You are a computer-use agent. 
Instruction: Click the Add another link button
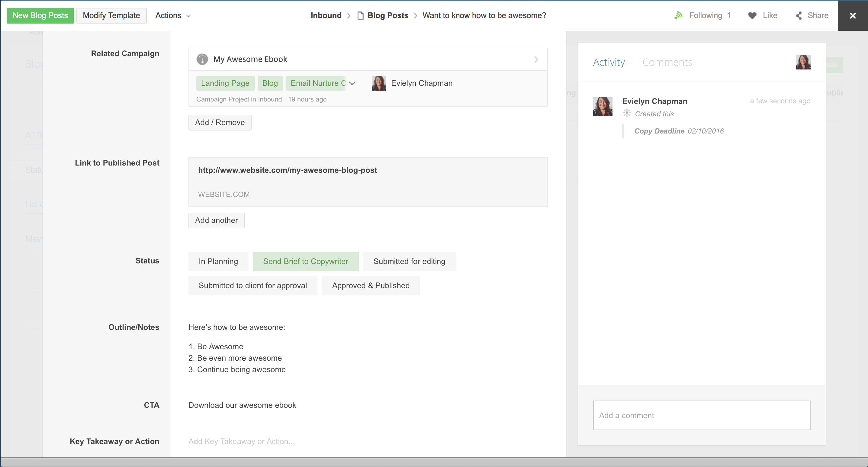pos(216,220)
